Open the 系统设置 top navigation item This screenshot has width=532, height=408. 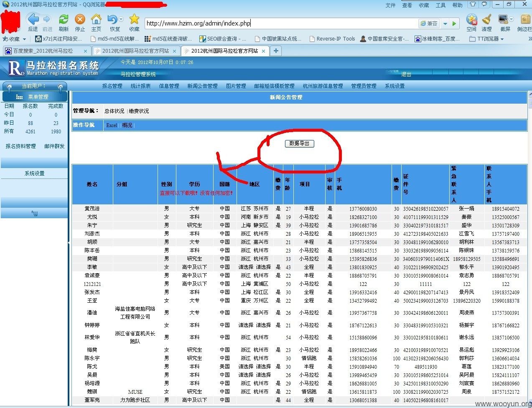(x=395, y=86)
